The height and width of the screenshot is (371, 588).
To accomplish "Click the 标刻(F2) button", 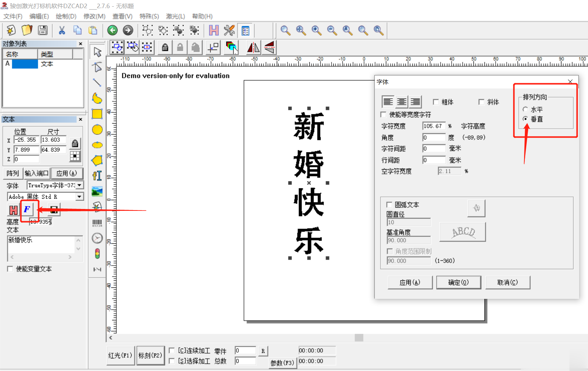I will click(x=150, y=355).
